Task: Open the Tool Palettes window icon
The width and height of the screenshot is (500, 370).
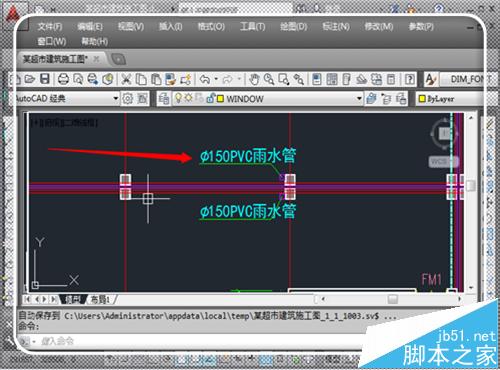Action: tap(346, 79)
